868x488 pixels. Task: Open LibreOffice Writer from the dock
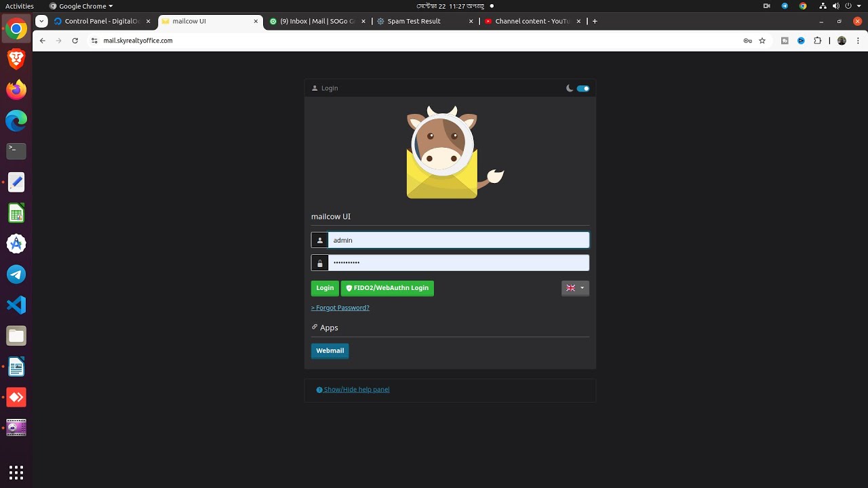[x=16, y=367]
